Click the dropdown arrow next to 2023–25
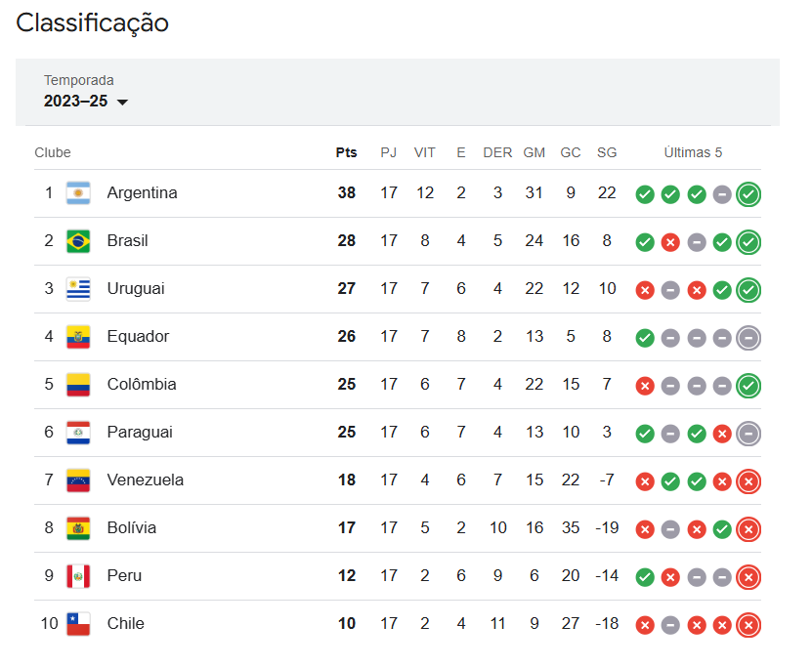812x667 pixels. [122, 101]
